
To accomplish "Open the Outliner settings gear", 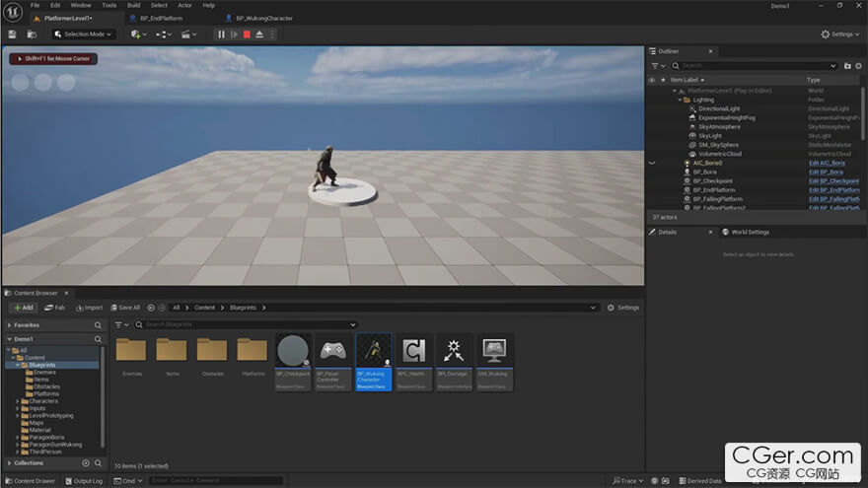I will (x=858, y=66).
